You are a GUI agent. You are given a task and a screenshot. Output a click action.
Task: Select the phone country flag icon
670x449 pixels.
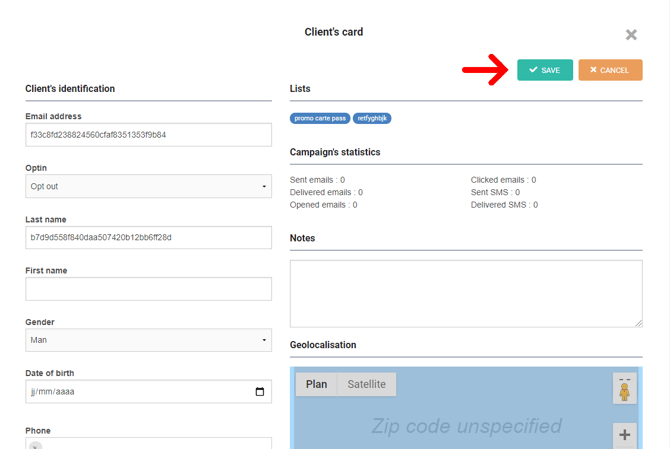coord(36,445)
